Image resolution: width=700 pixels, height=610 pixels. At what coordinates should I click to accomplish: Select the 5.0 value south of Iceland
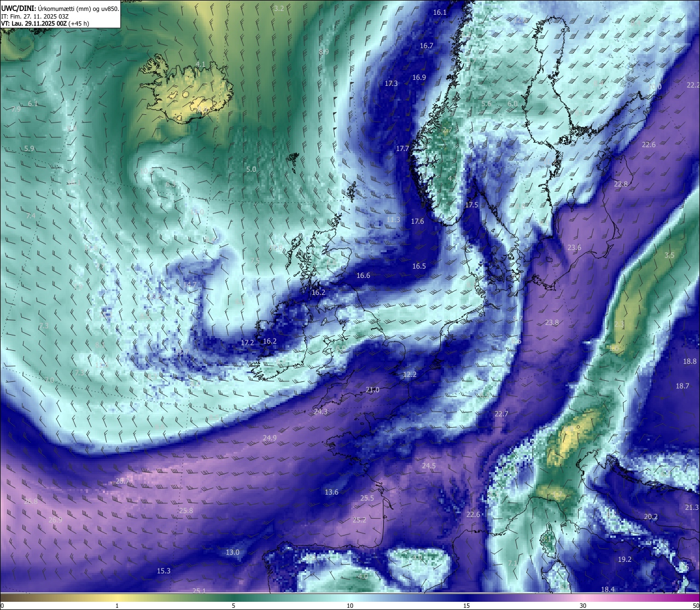[250, 170]
